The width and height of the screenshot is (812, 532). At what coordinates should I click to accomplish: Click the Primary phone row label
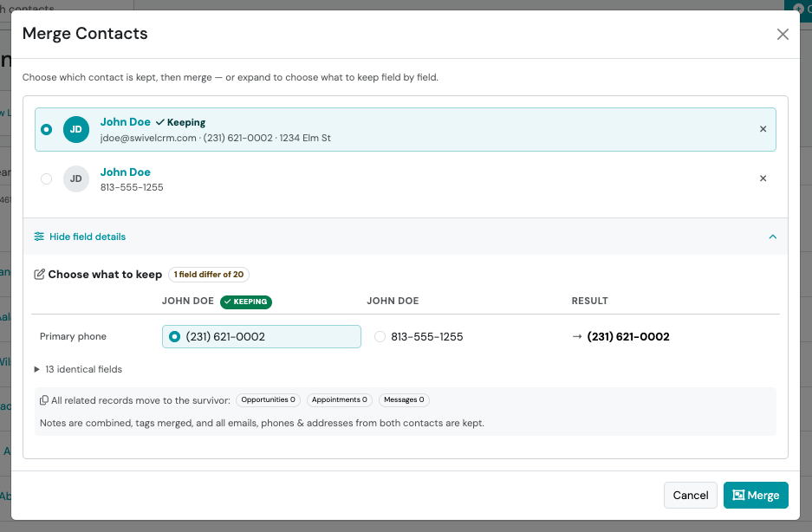[73, 337]
